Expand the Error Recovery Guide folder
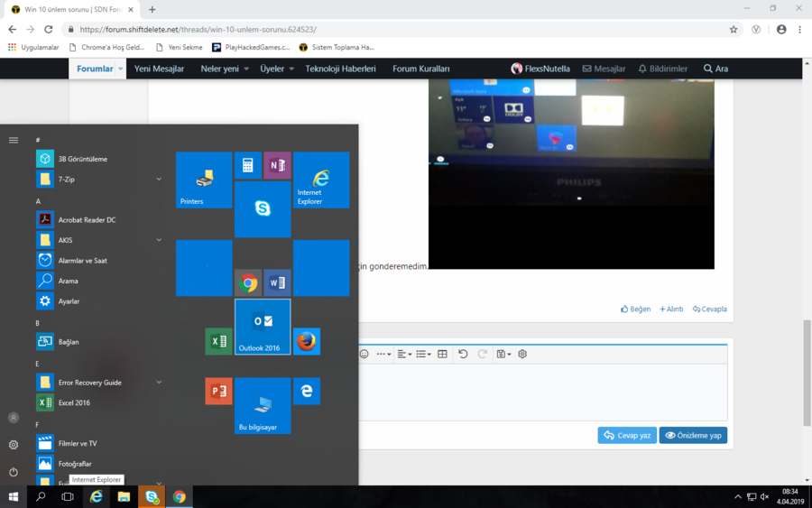This screenshot has height=508, width=812. (x=159, y=383)
